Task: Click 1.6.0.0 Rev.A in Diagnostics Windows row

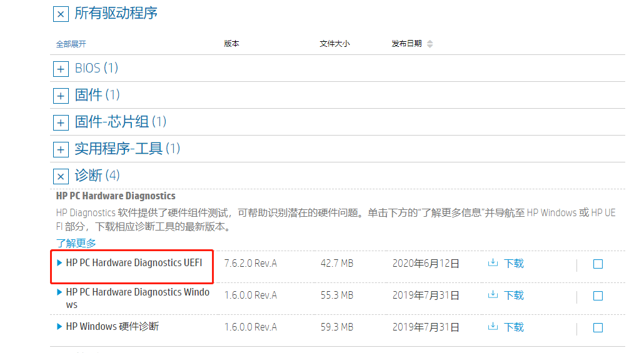Action: (251, 296)
